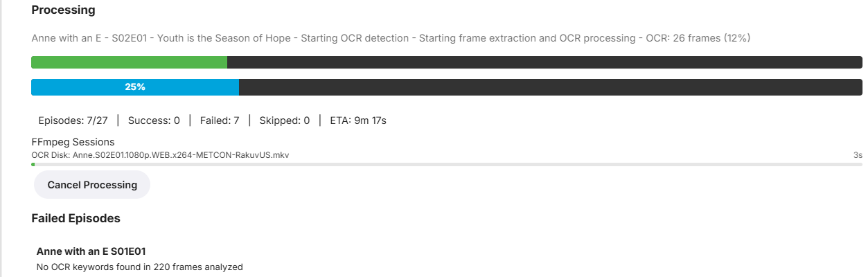The height and width of the screenshot is (277, 868).
Task: Click the Success: 0 counter
Action: click(154, 120)
